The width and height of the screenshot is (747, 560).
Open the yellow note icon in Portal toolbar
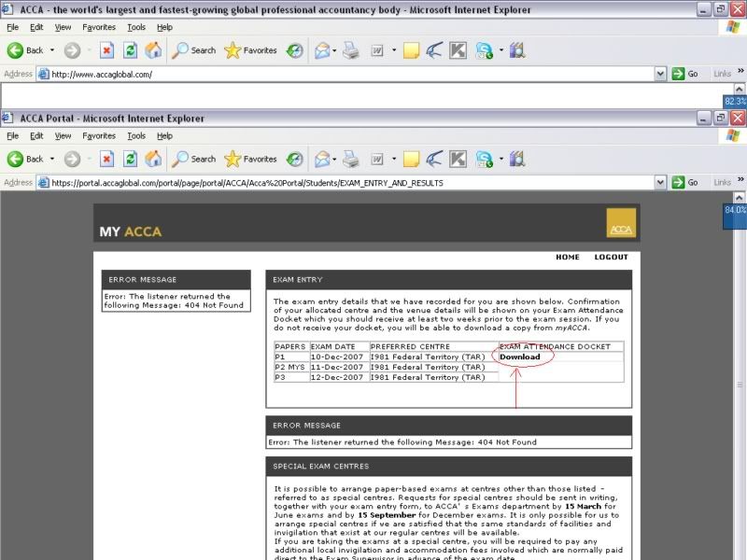click(411, 159)
